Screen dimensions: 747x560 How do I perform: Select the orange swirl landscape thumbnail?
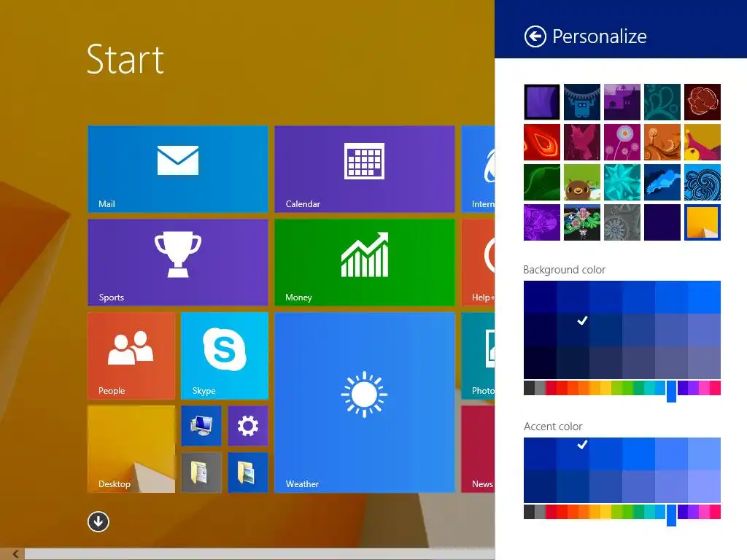662,142
